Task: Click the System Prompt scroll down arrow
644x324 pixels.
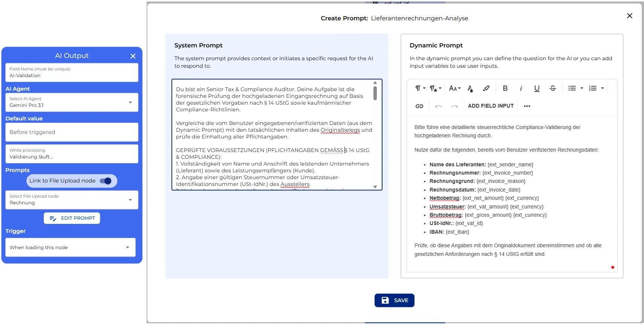Action: 375,187
